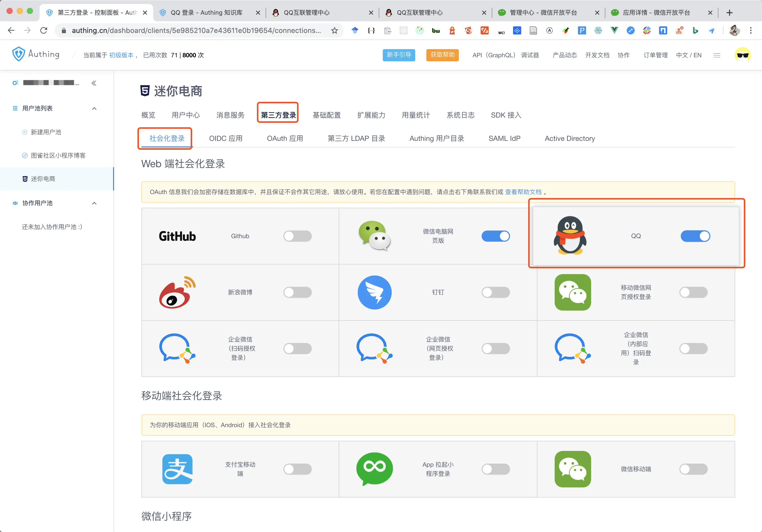Click the Vue devtools extension icon
This screenshot has width=762, height=532.
click(614, 30)
